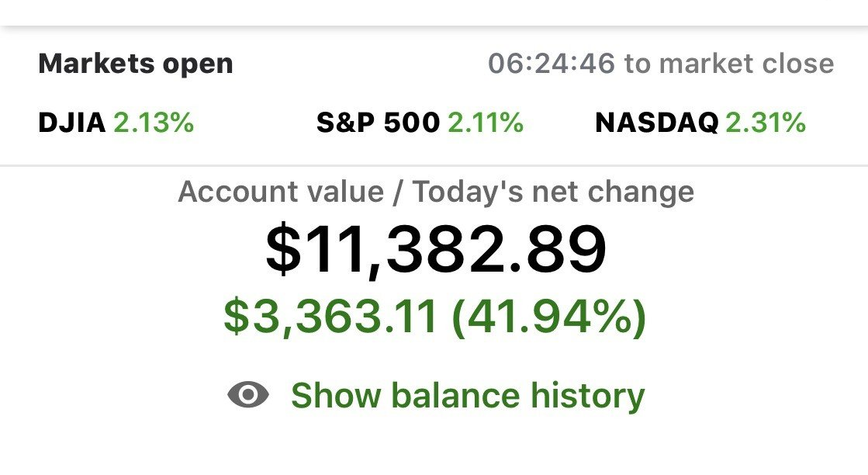The width and height of the screenshot is (868, 475).
Task: Select the S&P 500 index label
Action: pos(378,123)
